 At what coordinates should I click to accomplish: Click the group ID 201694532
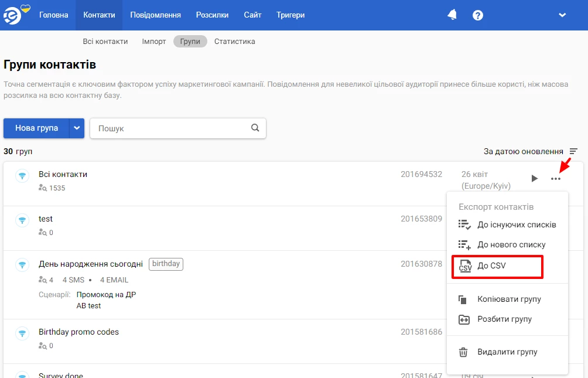pyautogui.click(x=421, y=174)
